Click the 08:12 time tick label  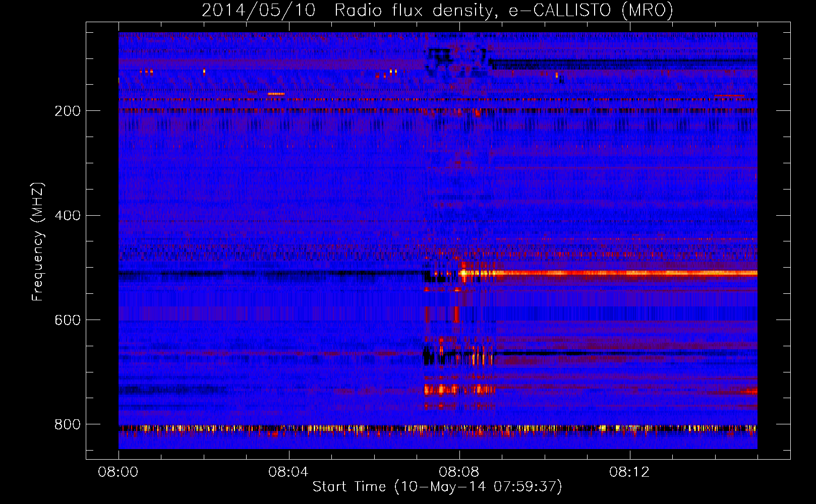point(629,472)
